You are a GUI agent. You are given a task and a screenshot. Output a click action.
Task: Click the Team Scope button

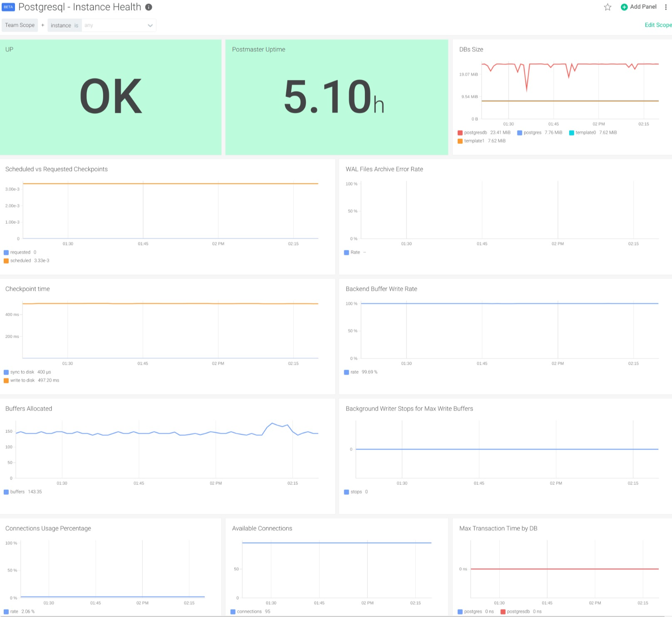coord(20,25)
